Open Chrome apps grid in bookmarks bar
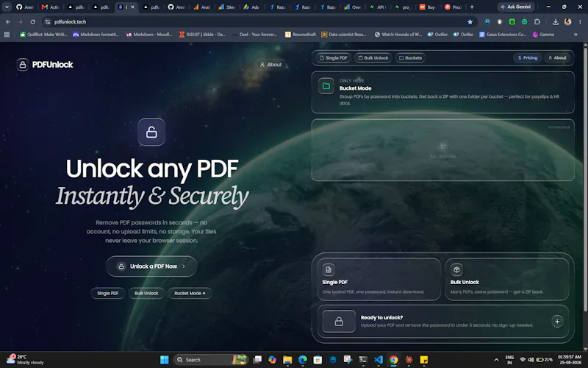The height and width of the screenshot is (368, 588). 7,34
